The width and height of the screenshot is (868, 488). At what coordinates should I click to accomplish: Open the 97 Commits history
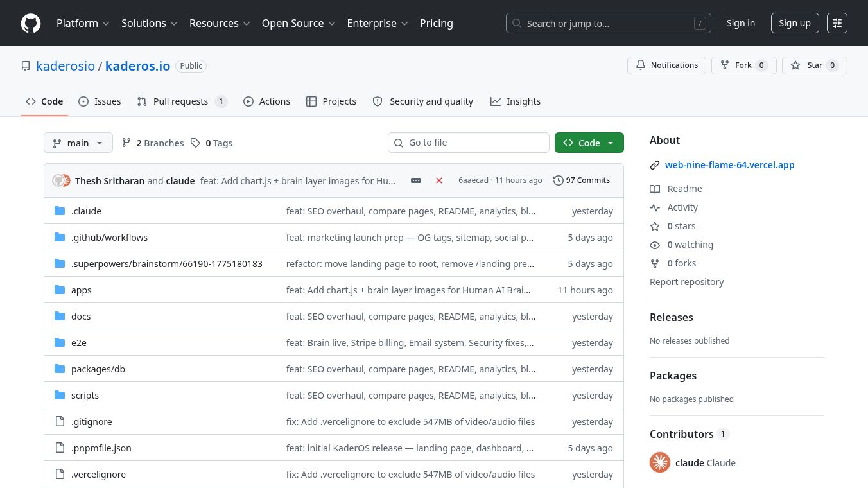tap(582, 180)
